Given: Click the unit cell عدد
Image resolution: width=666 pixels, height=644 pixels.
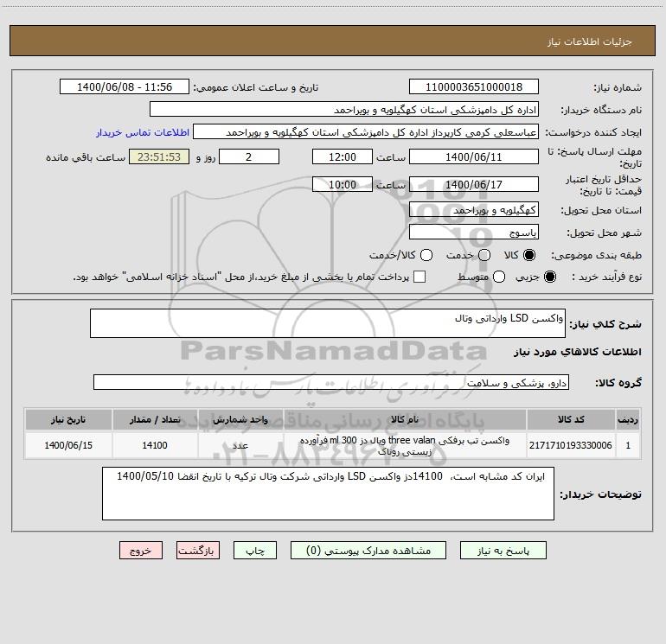Looking at the screenshot, I should [240, 445].
